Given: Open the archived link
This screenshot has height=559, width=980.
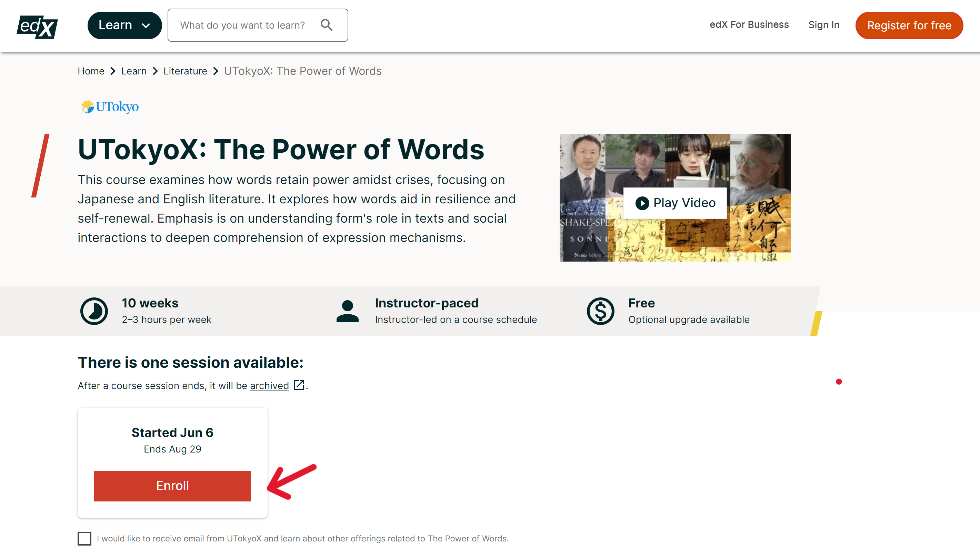Looking at the screenshot, I should 269,385.
